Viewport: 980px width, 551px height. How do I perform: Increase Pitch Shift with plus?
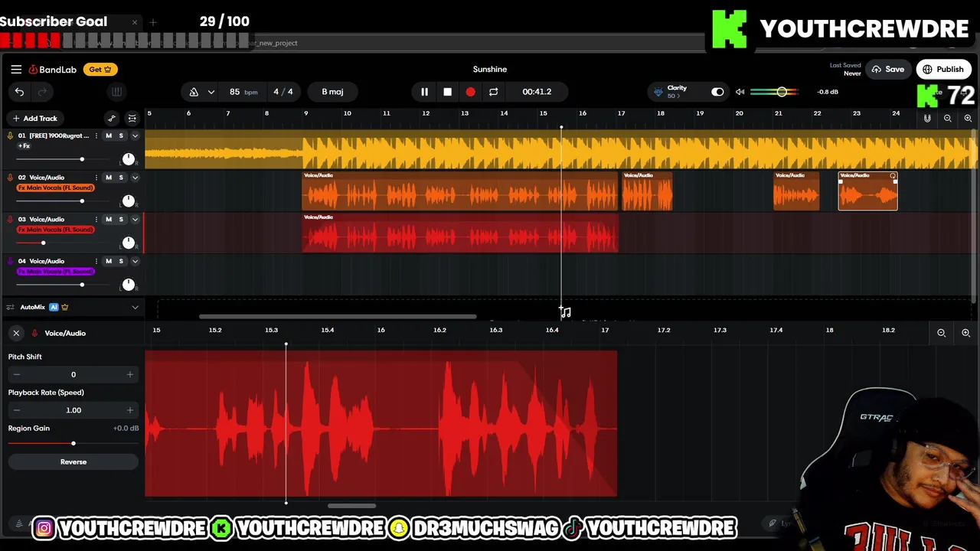tap(129, 375)
